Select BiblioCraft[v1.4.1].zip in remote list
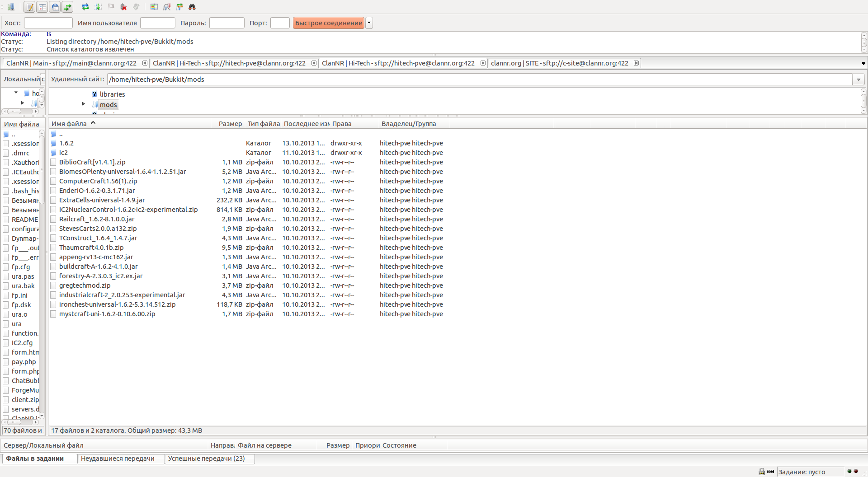Viewport: 868px width, 477px height. 92,162
